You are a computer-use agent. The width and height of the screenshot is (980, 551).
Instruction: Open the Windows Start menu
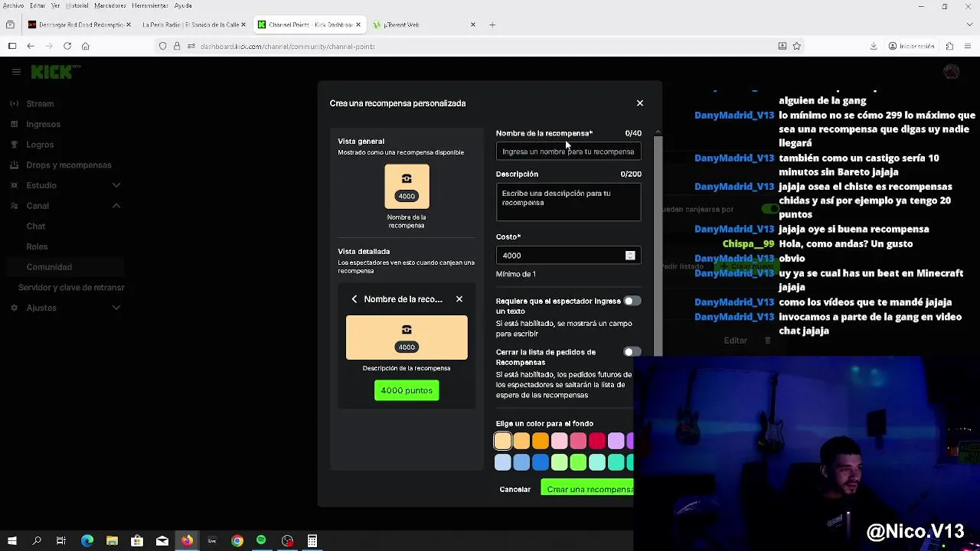[x=12, y=541]
